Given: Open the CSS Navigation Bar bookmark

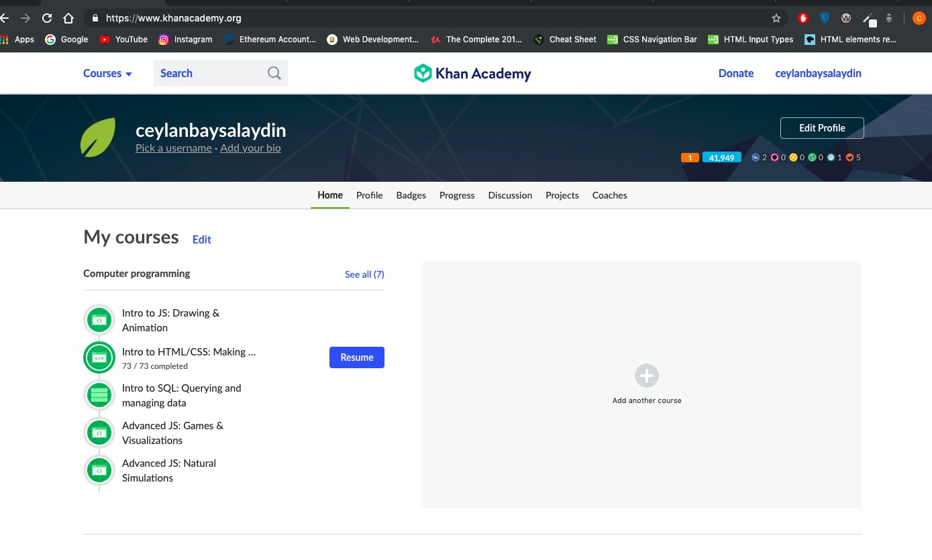Looking at the screenshot, I should pos(652,40).
